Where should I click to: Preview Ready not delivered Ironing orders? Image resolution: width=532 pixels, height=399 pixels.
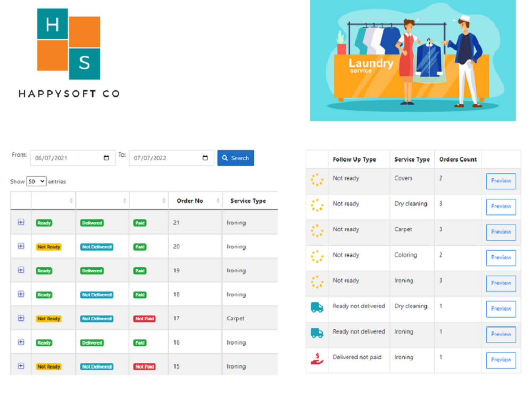501,334
